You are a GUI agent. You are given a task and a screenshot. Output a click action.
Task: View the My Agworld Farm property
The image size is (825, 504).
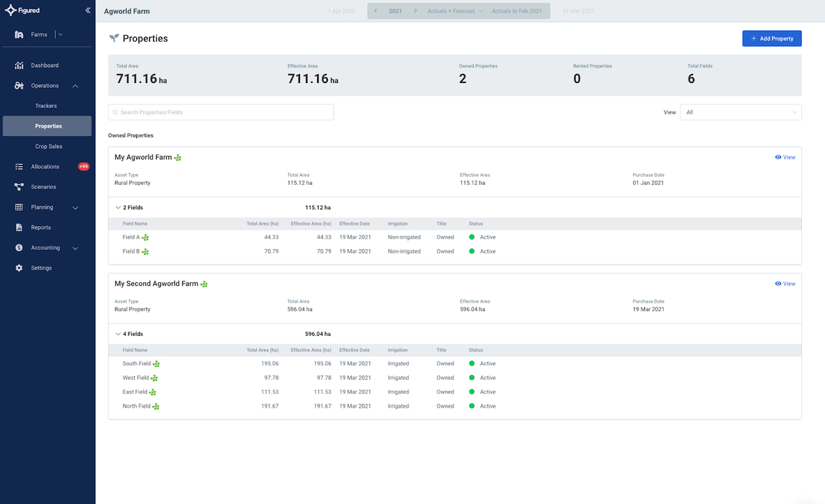[x=785, y=157]
